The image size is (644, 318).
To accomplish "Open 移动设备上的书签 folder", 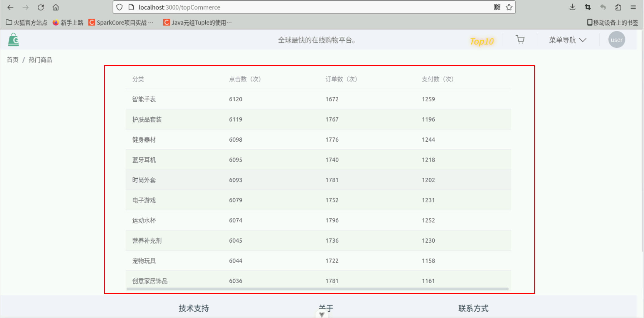I will tap(612, 23).
